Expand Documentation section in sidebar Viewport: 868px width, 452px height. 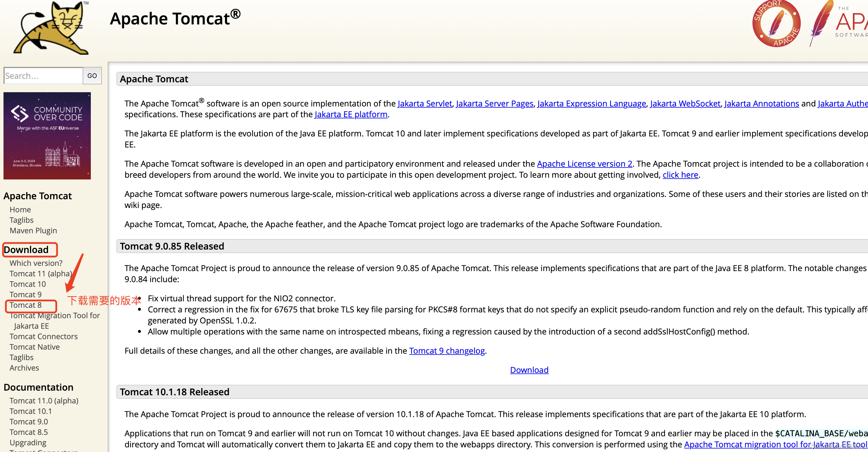pyautogui.click(x=38, y=387)
